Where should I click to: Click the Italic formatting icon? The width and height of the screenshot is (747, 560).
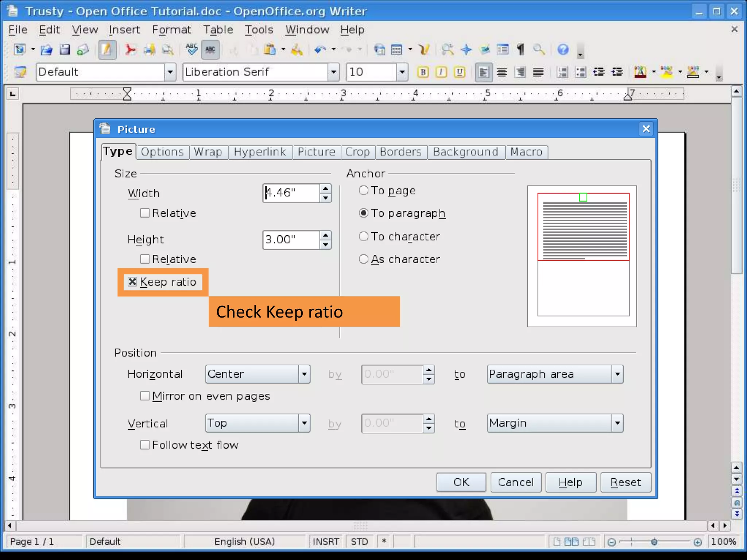click(x=441, y=72)
